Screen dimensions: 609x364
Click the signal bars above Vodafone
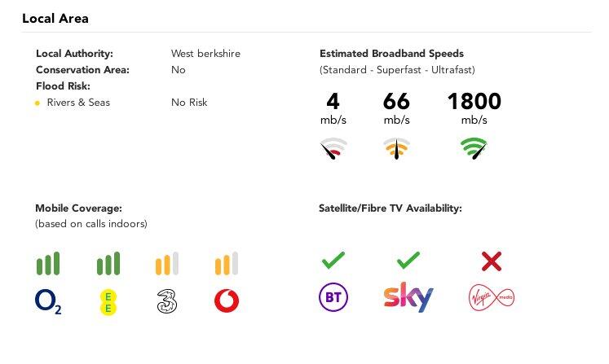(x=226, y=264)
